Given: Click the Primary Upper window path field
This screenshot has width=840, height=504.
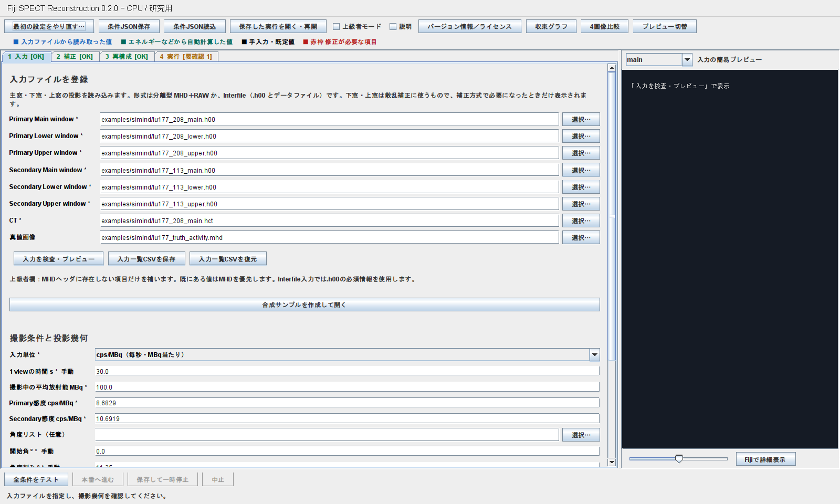Looking at the screenshot, I should click(329, 153).
